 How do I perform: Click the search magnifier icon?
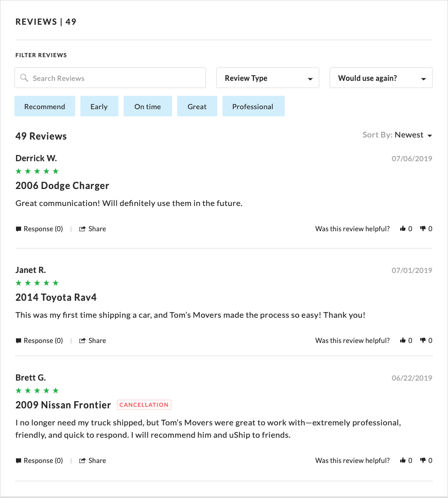pos(24,78)
